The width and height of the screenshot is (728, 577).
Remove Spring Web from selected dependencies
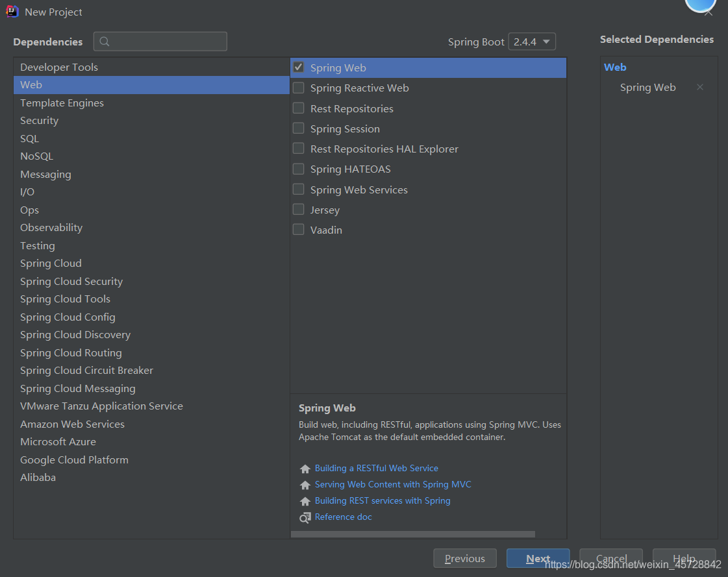[x=699, y=87]
